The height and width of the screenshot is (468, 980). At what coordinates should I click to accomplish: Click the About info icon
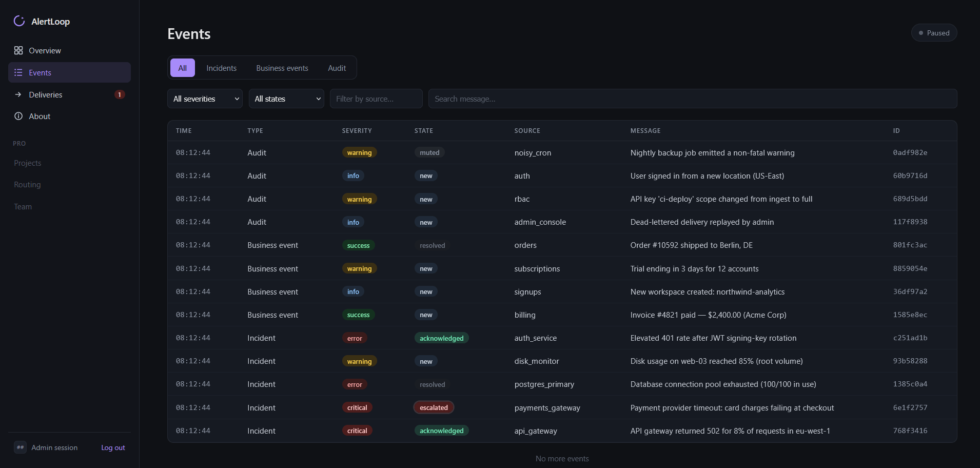(18, 116)
